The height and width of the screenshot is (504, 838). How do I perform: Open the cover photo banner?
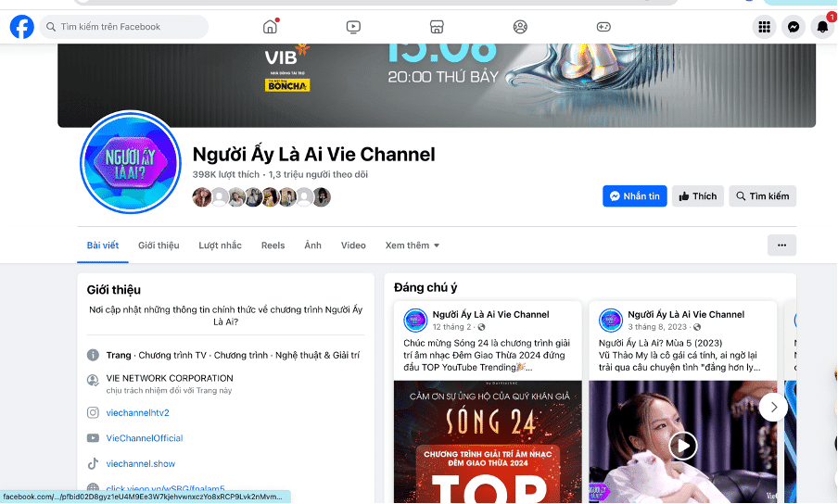point(437,85)
